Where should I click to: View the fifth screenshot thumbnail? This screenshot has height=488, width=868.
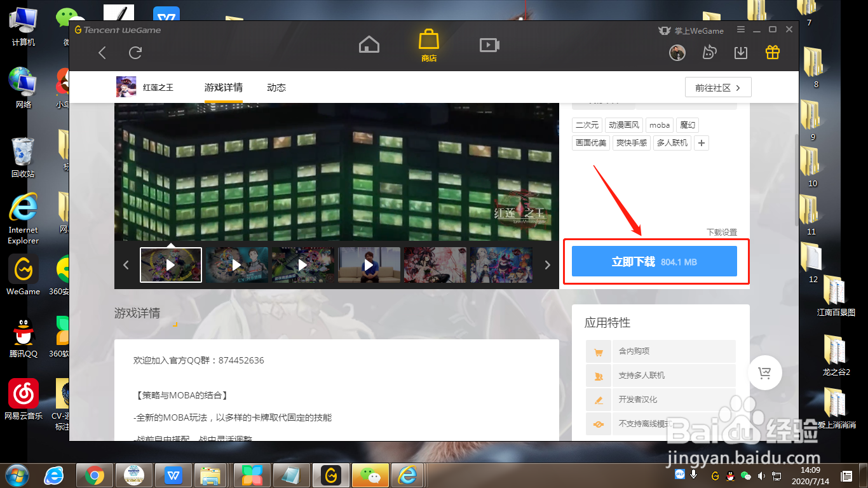pos(435,265)
